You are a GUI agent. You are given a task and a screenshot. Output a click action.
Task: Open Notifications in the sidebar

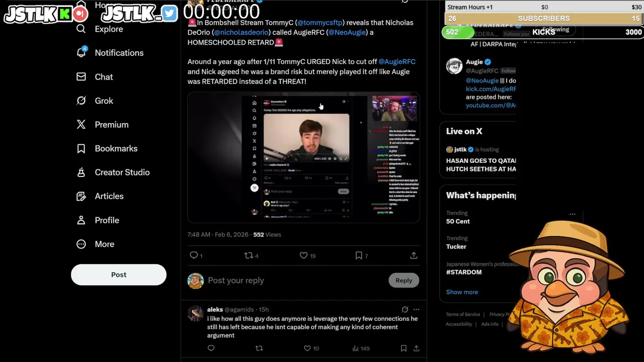(x=119, y=53)
